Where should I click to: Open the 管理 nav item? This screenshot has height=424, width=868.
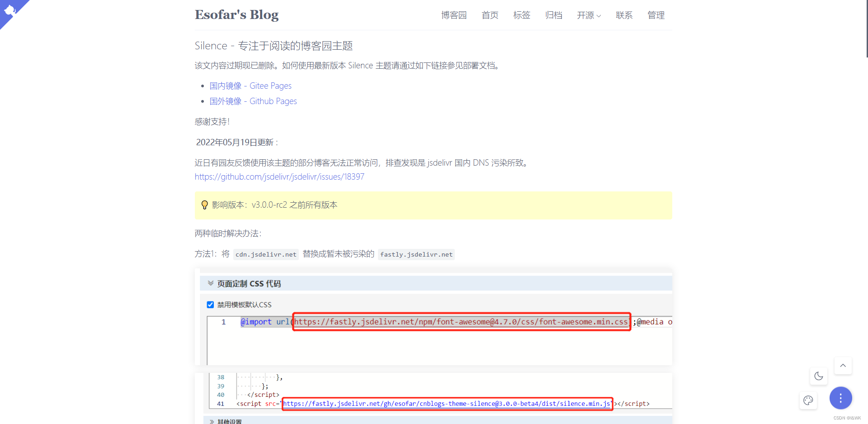pos(656,15)
